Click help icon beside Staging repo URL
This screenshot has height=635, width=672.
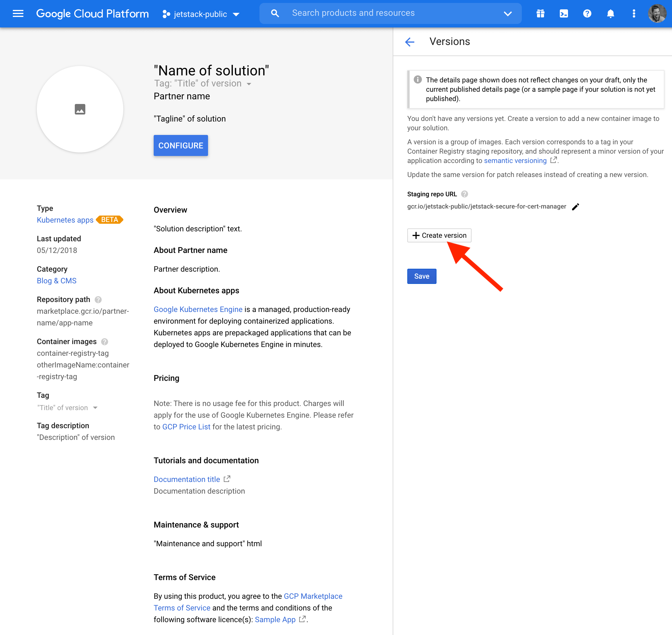[x=465, y=194]
